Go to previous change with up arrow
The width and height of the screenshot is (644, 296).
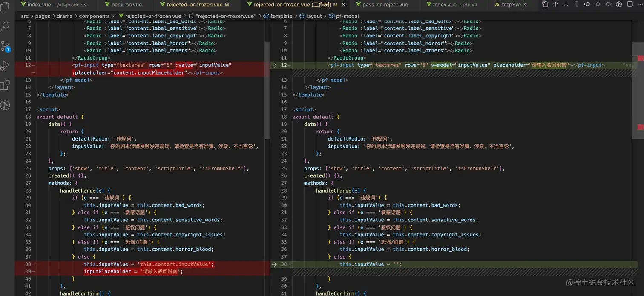pos(555,4)
